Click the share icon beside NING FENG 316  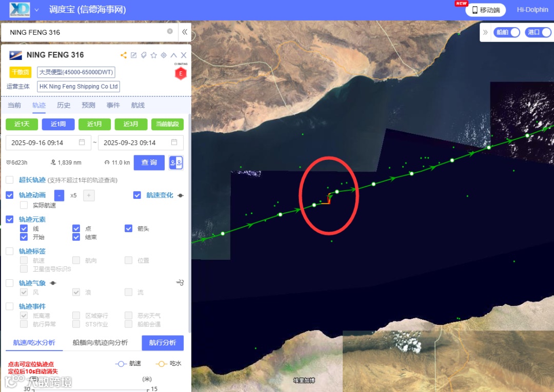pos(123,55)
